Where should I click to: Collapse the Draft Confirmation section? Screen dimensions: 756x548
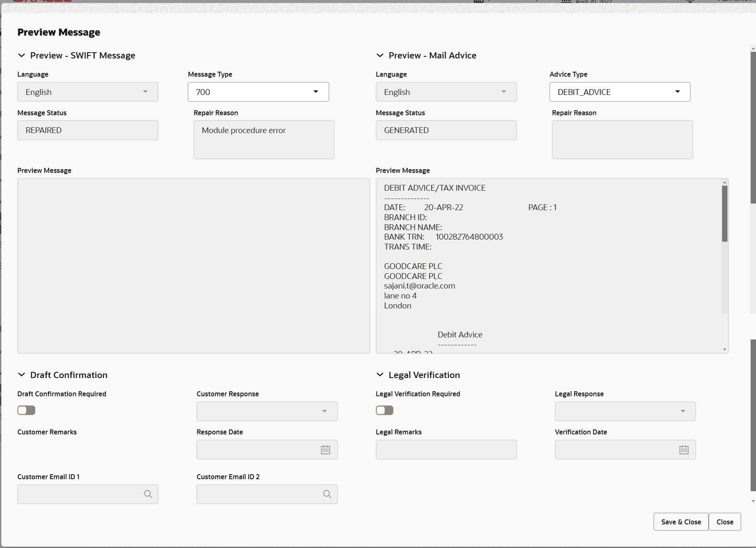pyautogui.click(x=22, y=375)
